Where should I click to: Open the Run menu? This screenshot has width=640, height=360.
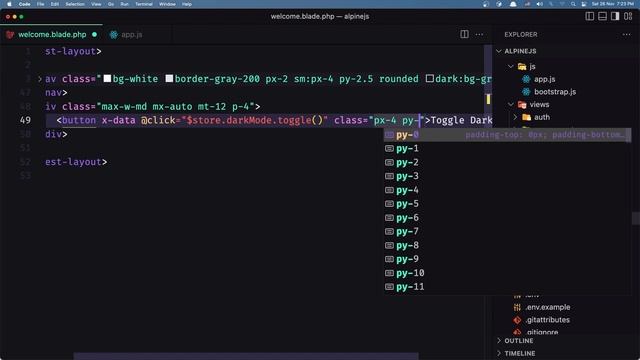tap(124, 4)
